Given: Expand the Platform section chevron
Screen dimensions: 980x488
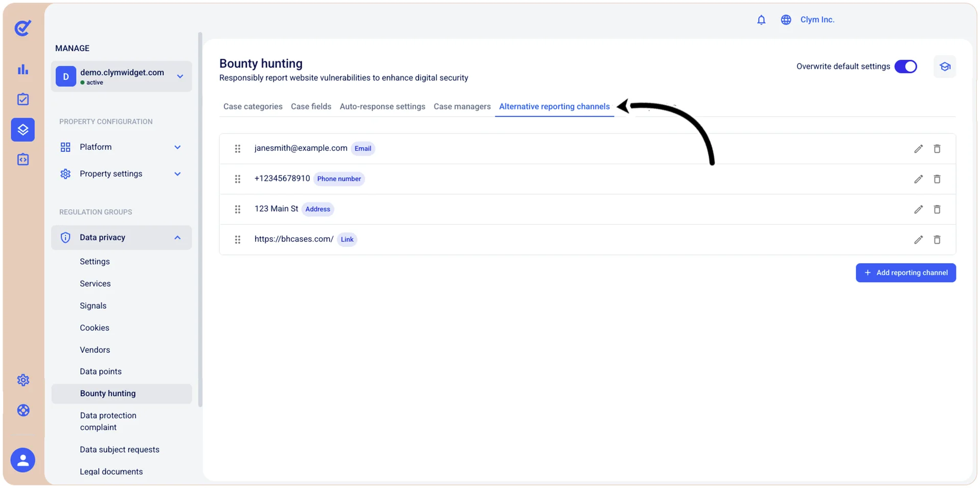Looking at the screenshot, I should point(177,147).
